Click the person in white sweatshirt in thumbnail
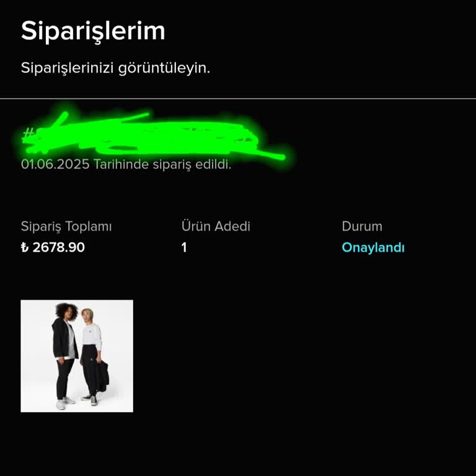The image size is (476, 476). 91,357
